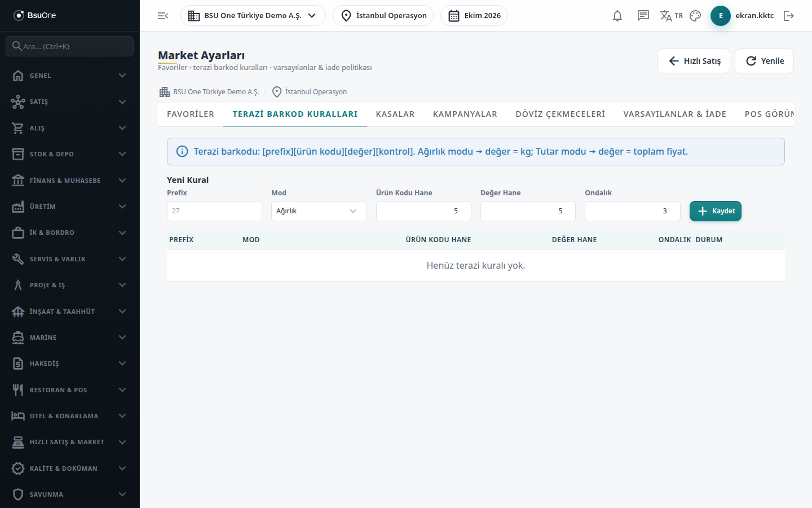Screen dimensions: 812x508
Task: Expand the Servis & Varlık section
Action: (70, 259)
